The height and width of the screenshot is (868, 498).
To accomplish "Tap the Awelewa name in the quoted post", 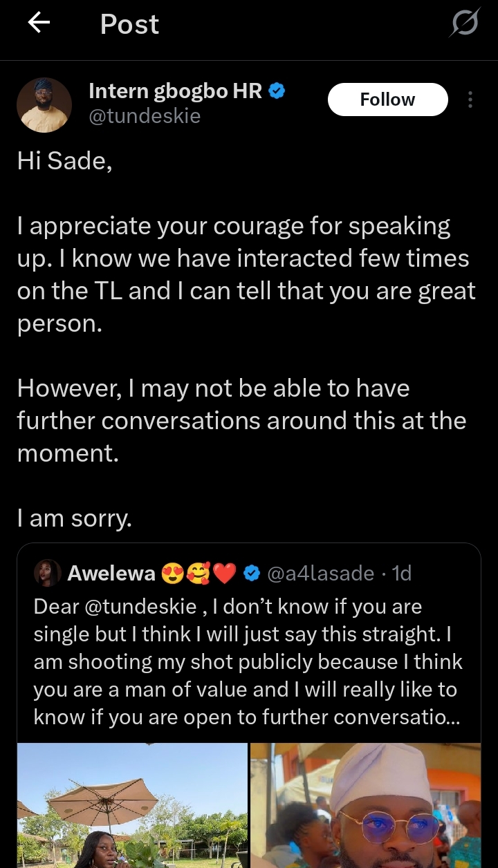I will coord(111,573).
